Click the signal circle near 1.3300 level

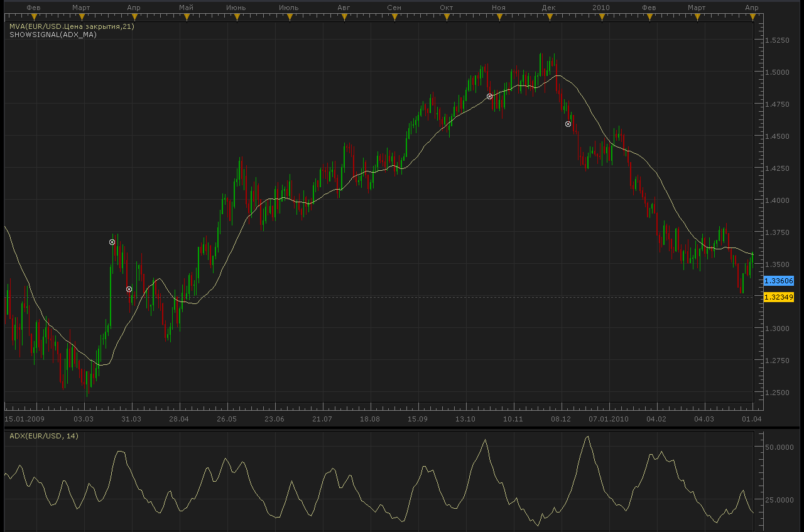(129, 289)
